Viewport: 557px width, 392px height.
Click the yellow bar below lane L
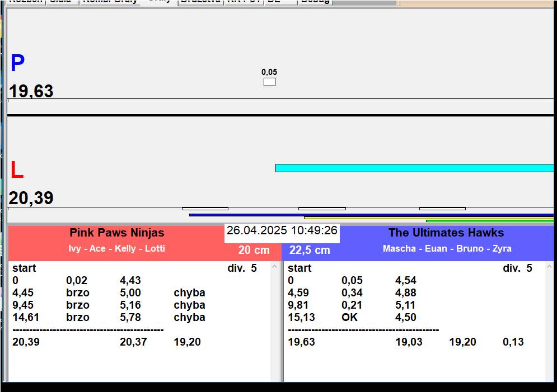[429, 218]
